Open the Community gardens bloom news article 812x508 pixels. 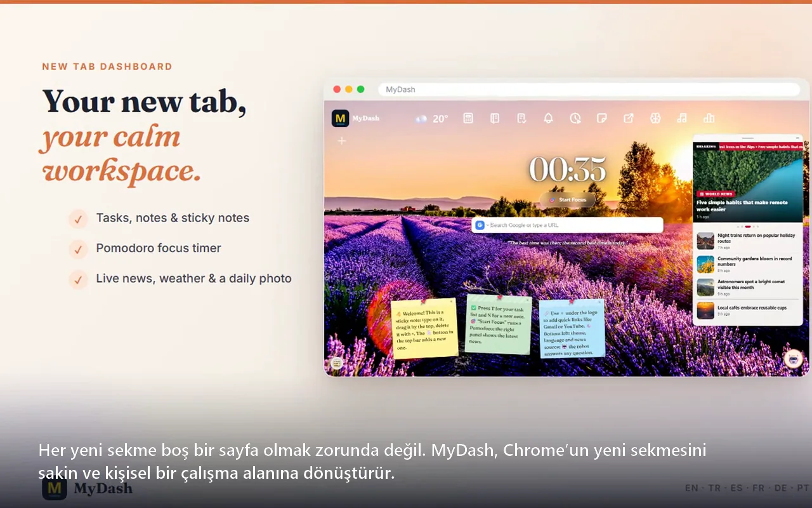coord(748,264)
